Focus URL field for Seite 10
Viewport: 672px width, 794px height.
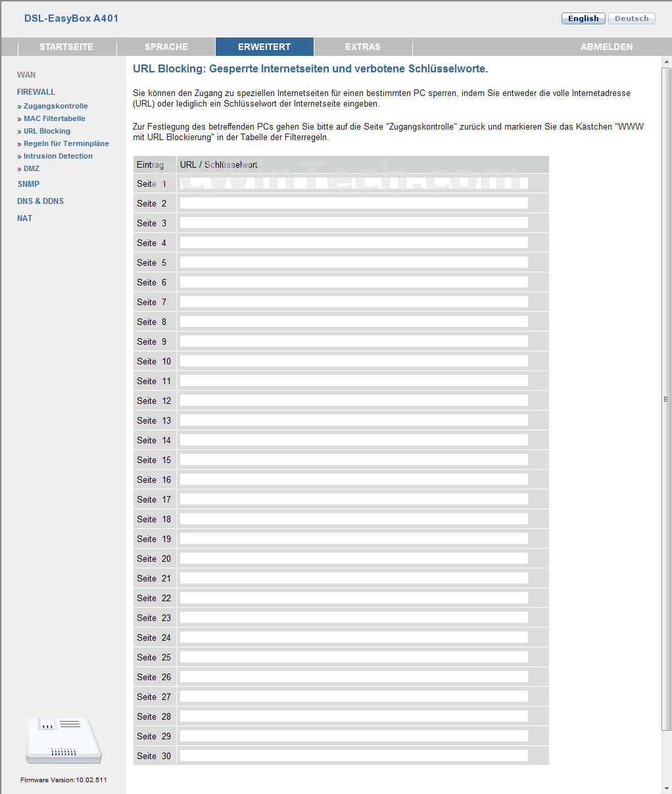pyautogui.click(x=354, y=361)
